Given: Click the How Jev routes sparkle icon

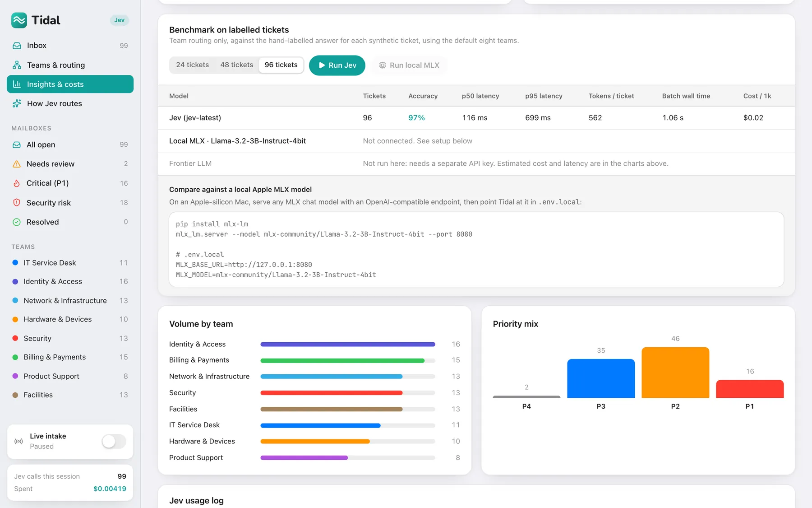Looking at the screenshot, I should [x=17, y=103].
